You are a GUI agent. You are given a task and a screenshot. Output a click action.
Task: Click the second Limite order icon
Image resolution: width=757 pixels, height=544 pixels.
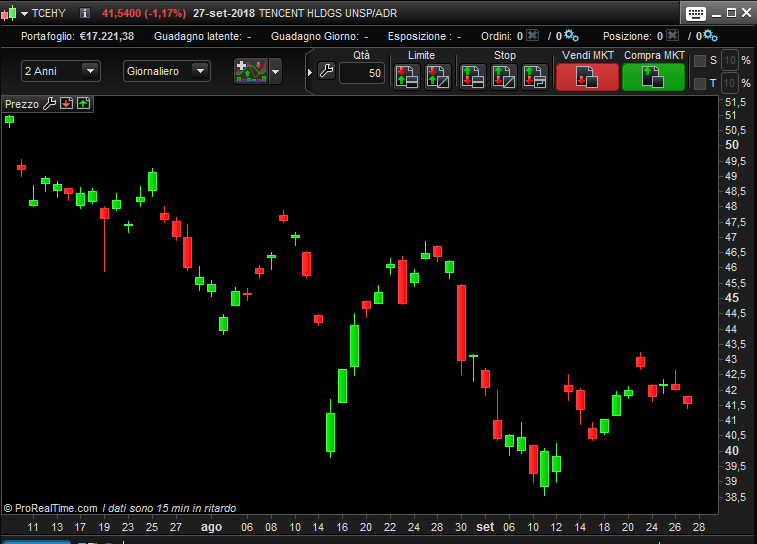[438, 76]
